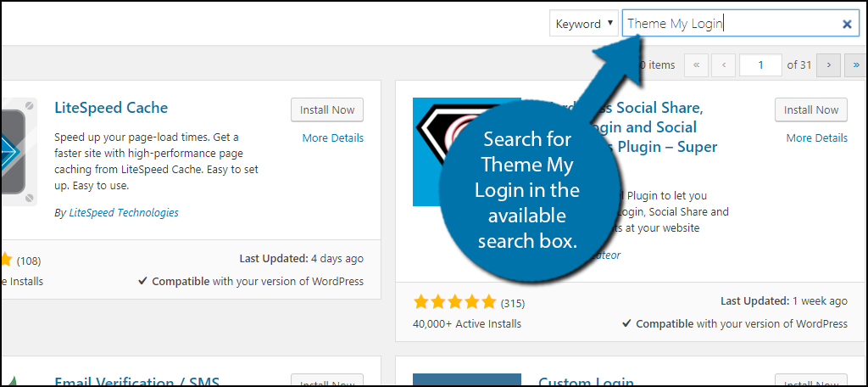Click the 'of 31' total pages text

click(799, 64)
